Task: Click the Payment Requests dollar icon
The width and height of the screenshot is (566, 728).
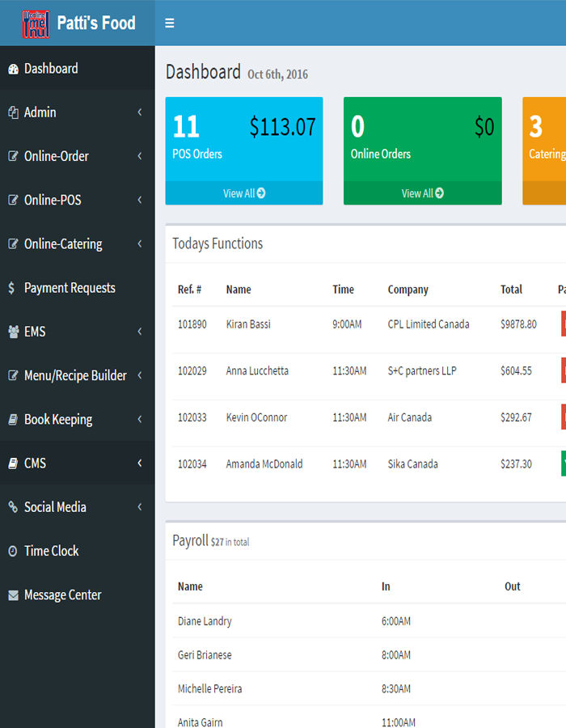Action: (11, 288)
